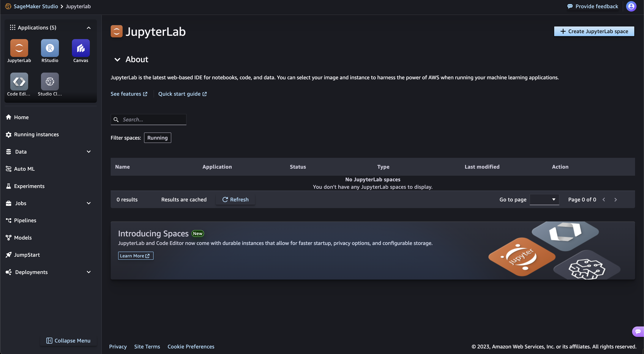
Task: Collapse the Applications panel chevron
Action: click(x=89, y=28)
